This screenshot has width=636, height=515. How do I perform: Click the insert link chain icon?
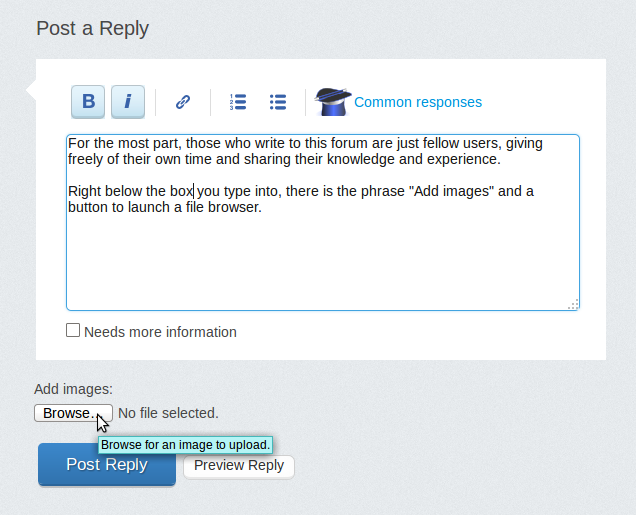click(183, 101)
